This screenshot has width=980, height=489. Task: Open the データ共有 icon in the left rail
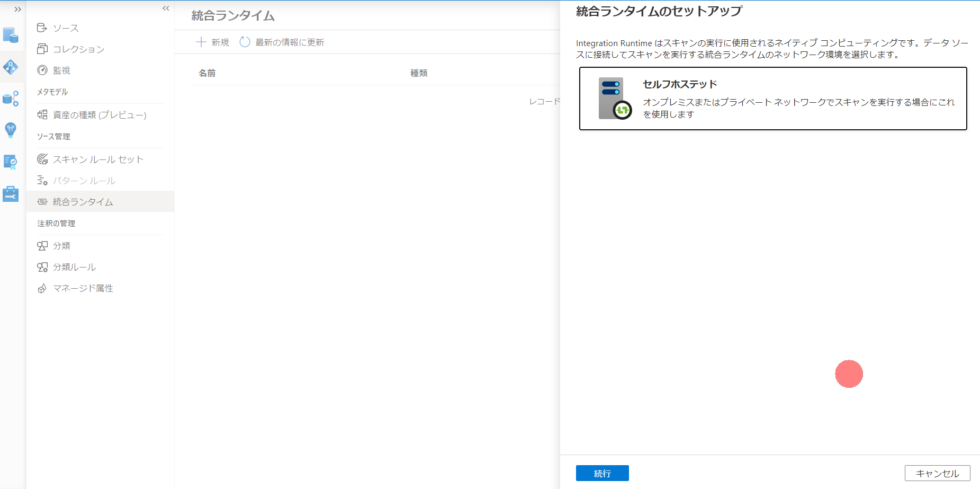(x=11, y=99)
